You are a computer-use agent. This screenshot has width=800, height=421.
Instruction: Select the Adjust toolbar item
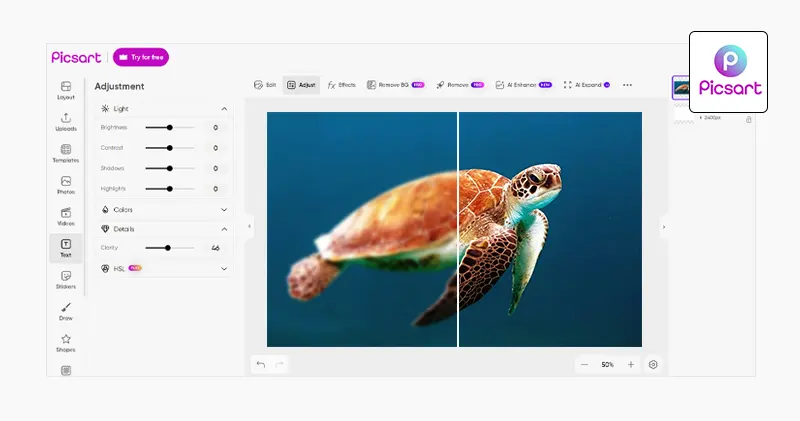pyautogui.click(x=301, y=85)
